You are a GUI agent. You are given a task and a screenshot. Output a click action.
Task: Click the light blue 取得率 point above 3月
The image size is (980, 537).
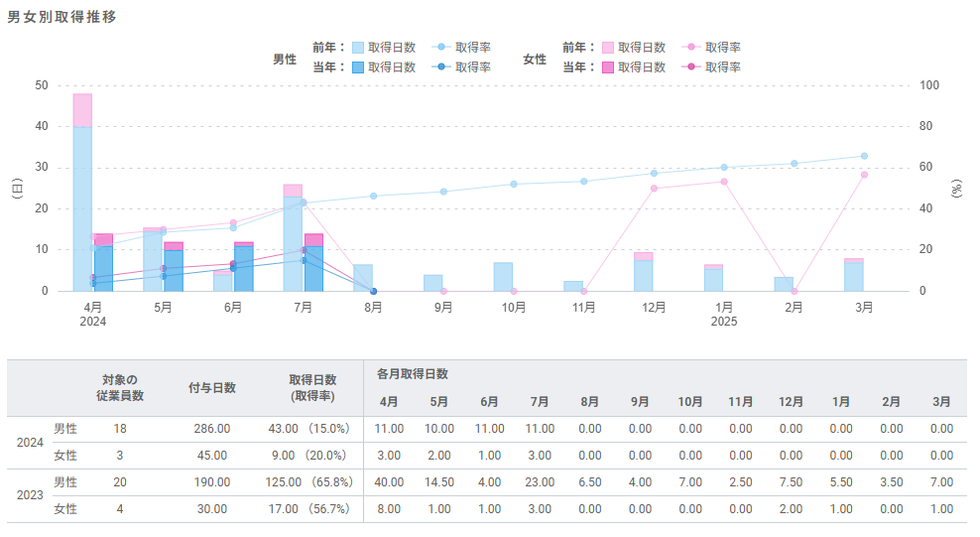click(864, 156)
